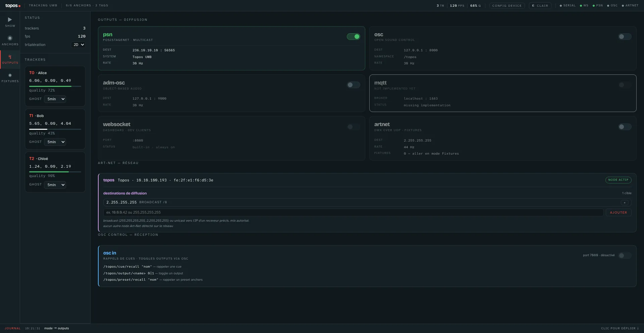The image size is (644, 333).
Task: Click the 'port 7000 · désactivé' label
Action: coord(599,256)
